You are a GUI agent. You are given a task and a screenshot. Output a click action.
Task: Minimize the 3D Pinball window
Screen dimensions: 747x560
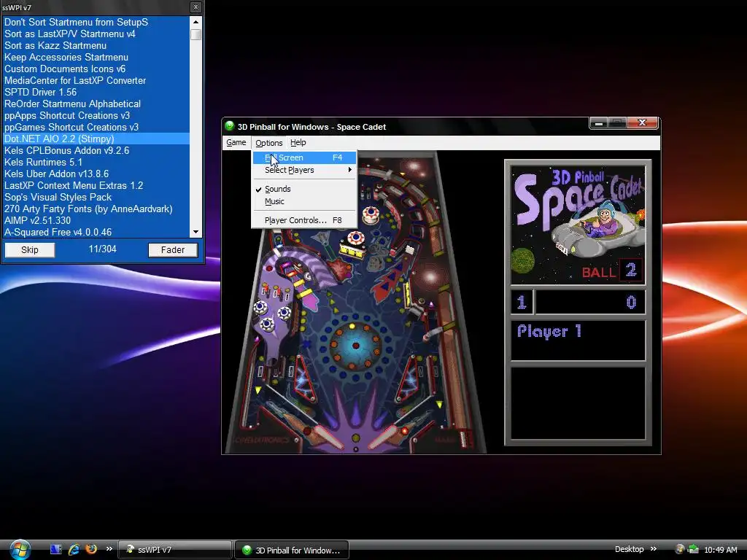[x=599, y=123]
